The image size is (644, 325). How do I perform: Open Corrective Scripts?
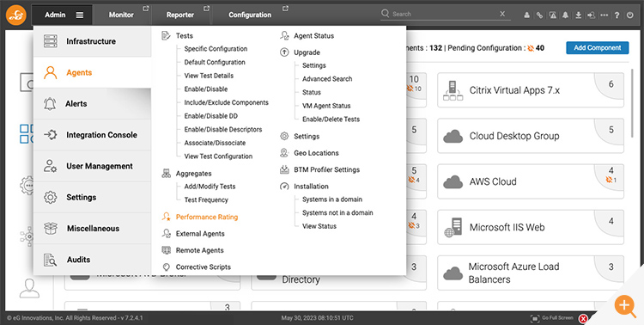click(204, 267)
